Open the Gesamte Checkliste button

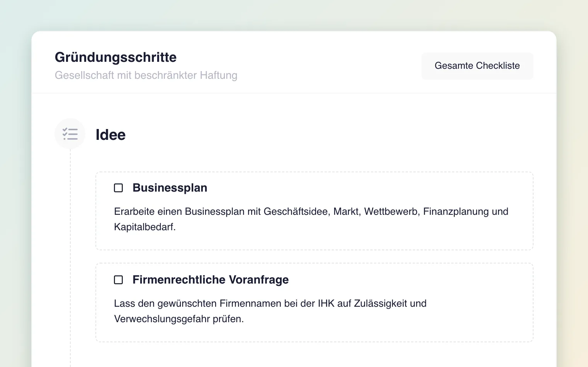coord(477,66)
